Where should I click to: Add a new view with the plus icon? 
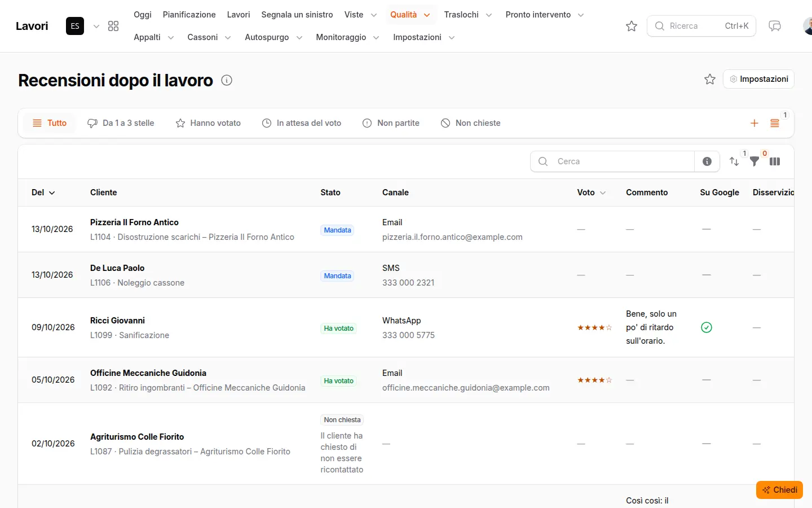point(754,123)
